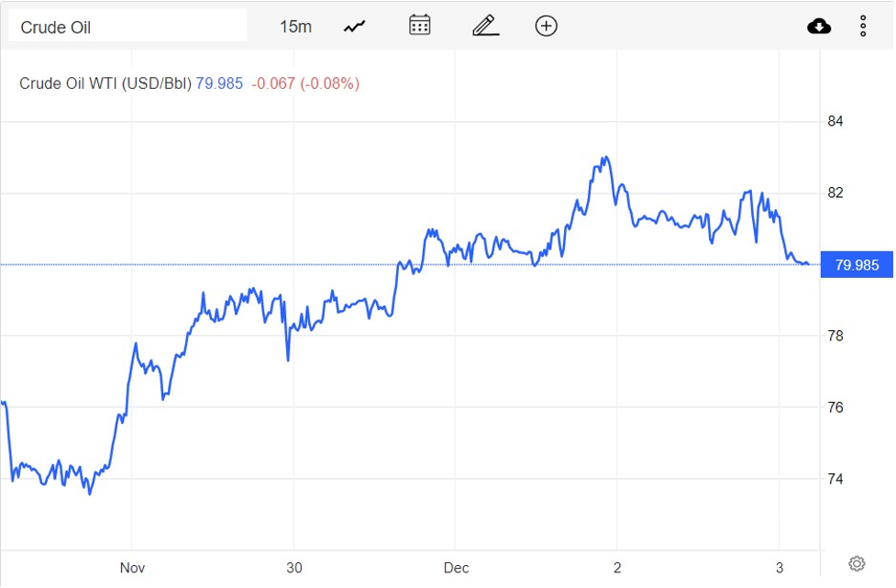Change chart type with line icon
Image resolution: width=896 pixels, height=588 pixels.
point(355,27)
